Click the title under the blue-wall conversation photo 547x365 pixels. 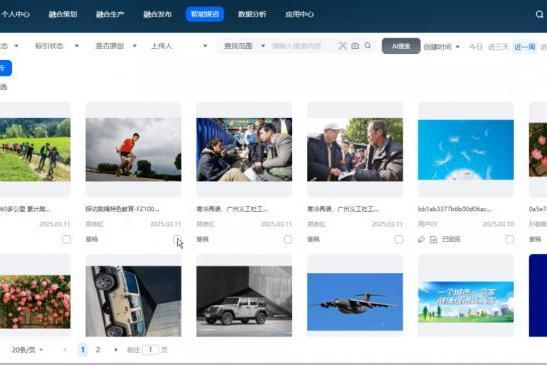pos(232,209)
